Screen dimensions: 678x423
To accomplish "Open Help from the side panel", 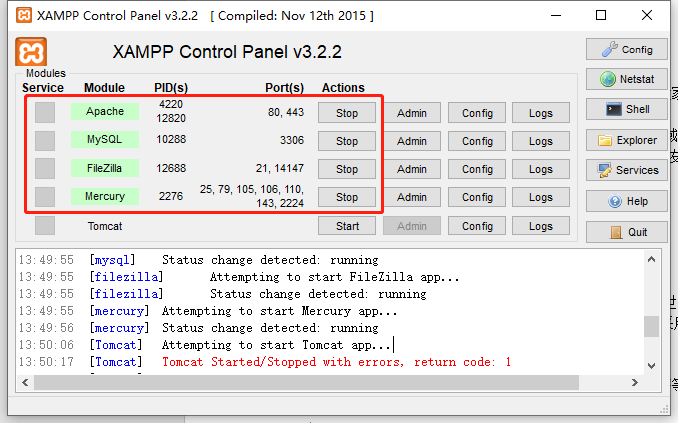I will tap(627, 201).
